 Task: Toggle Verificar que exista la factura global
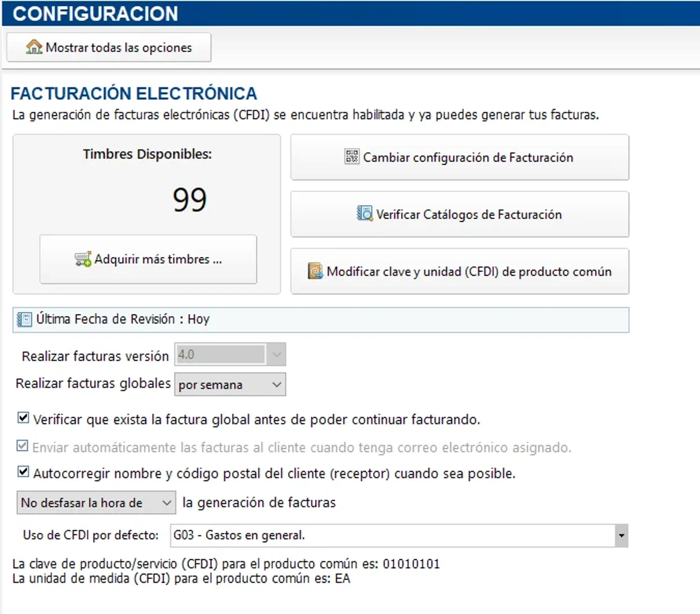[x=23, y=418]
